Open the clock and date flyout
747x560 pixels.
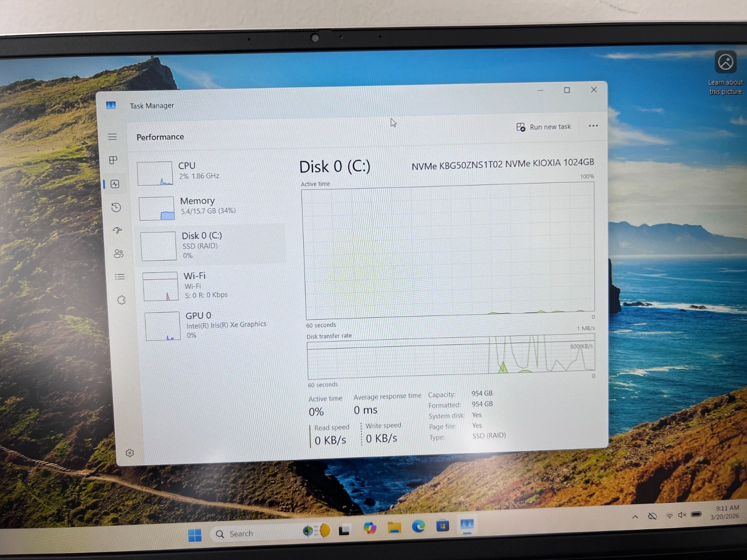725,512
